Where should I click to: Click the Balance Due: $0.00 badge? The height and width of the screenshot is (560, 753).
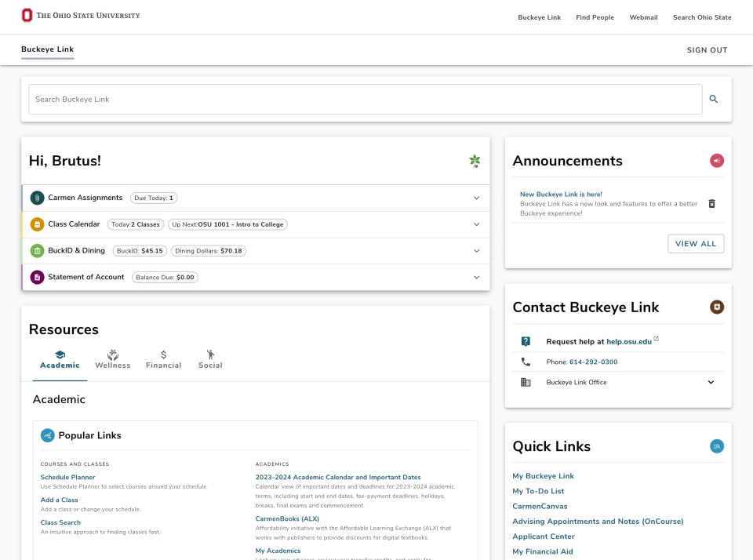point(165,277)
